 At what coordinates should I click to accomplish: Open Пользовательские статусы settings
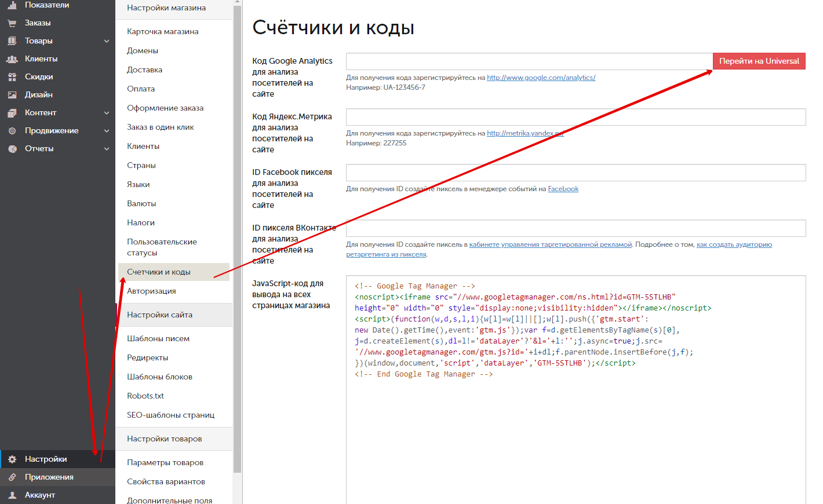tap(162, 247)
